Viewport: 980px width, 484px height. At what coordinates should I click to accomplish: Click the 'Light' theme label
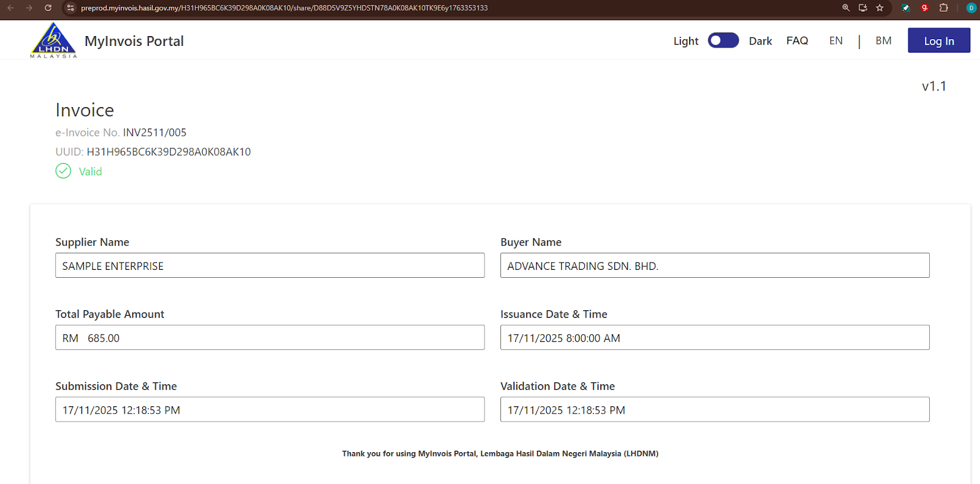click(686, 41)
